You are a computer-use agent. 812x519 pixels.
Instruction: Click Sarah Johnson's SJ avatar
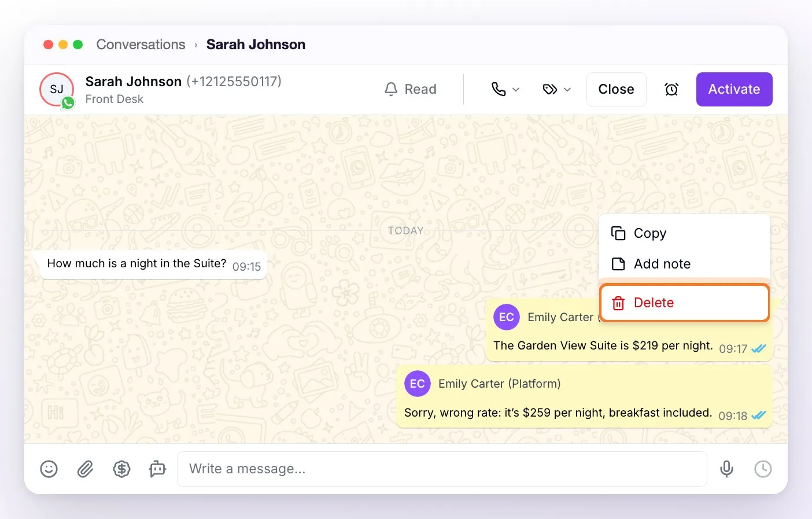point(57,89)
